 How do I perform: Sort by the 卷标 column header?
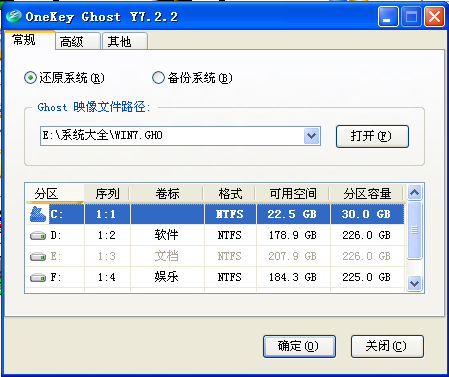pyautogui.click(x=167, y=193)
